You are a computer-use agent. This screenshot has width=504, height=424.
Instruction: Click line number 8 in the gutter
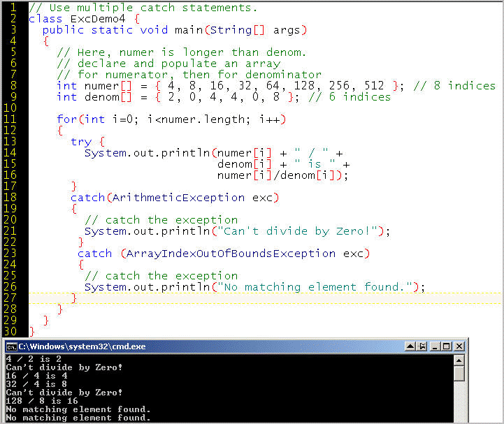click(13, 85)
